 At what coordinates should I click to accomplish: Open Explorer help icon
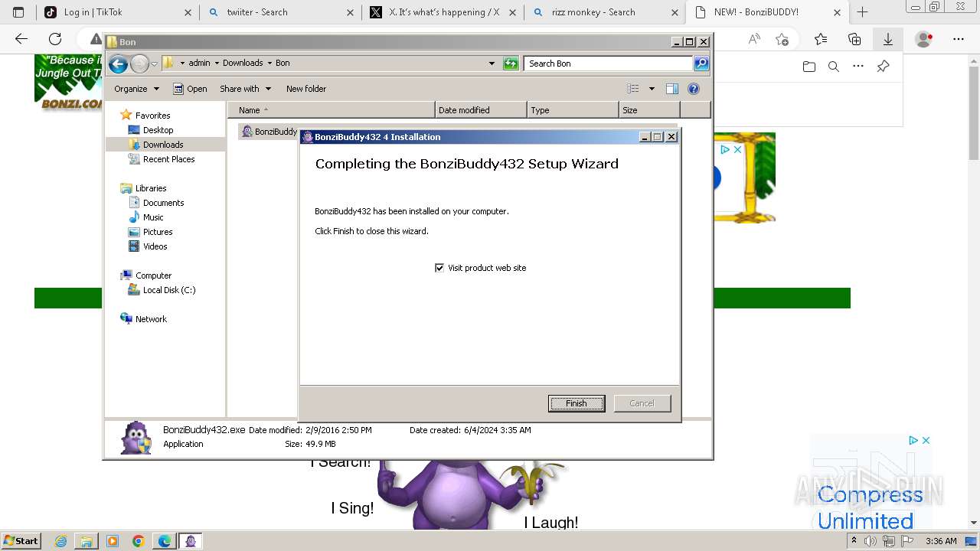coord(694,89)
